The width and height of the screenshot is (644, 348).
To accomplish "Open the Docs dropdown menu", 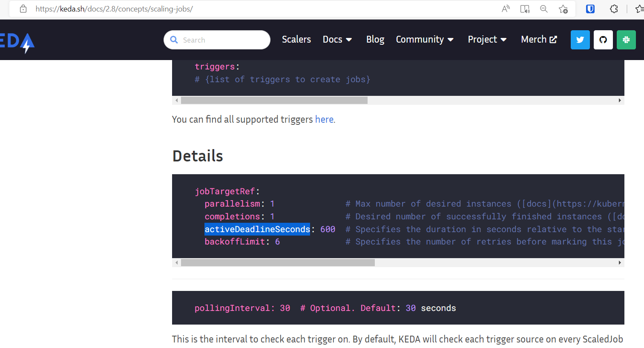I will pos(337,39).
